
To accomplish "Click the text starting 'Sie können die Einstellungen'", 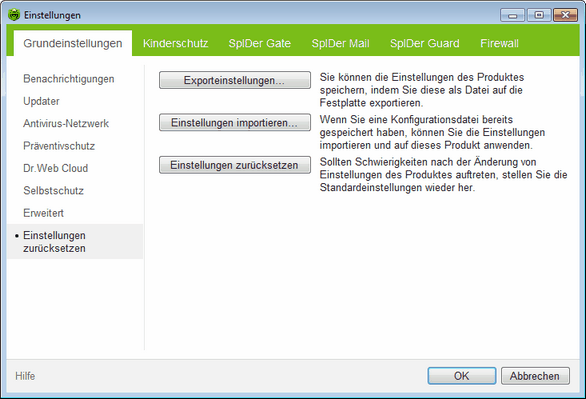I will [422, 90].
